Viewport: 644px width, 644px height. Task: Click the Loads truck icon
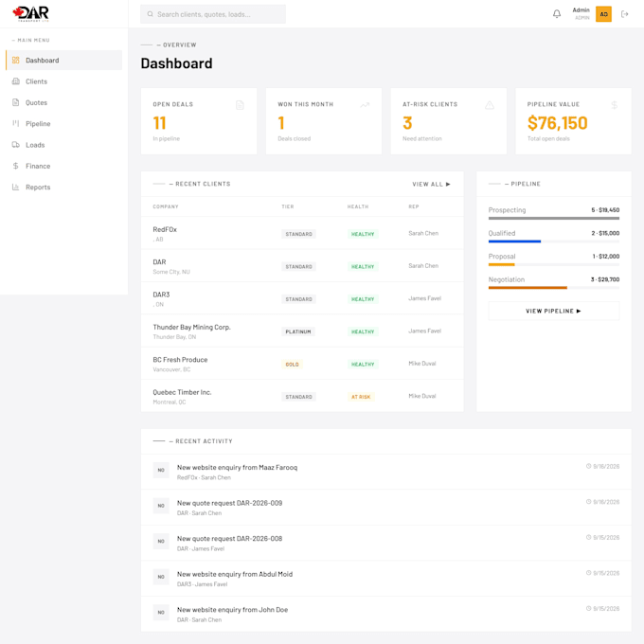15,145
